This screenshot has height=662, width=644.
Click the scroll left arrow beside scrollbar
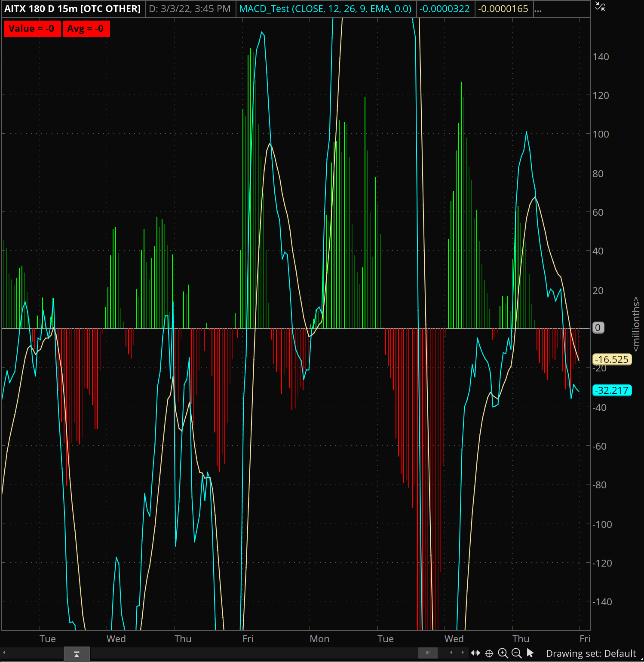tap(451, 653)
